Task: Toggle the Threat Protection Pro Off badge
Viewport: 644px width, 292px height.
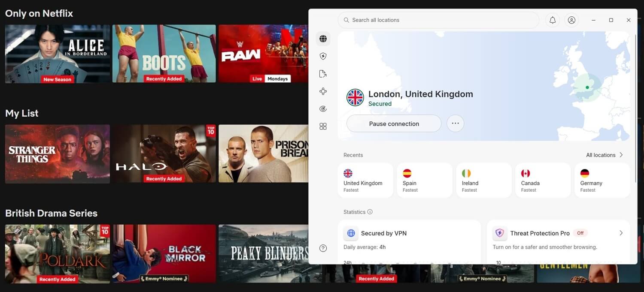Action: 580,233
